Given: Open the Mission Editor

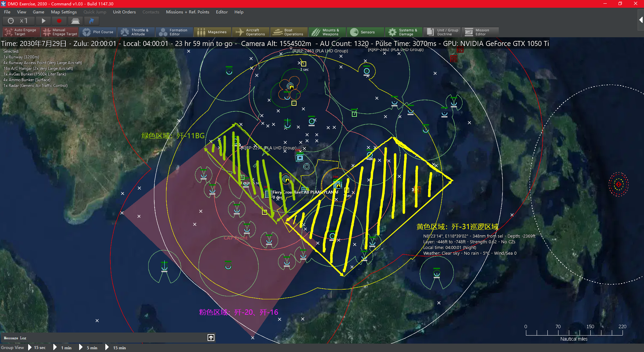Looking at the screenshot, I should (480, 32).
